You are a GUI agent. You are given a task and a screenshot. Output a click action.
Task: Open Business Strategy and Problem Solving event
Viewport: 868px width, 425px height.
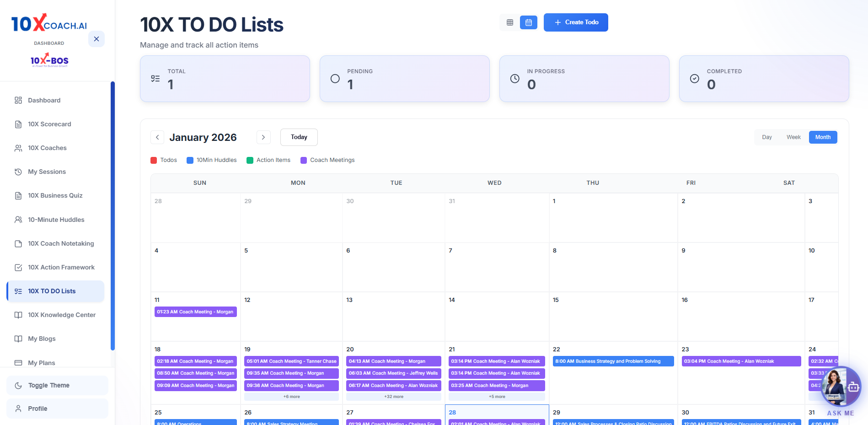click(613, 361)
